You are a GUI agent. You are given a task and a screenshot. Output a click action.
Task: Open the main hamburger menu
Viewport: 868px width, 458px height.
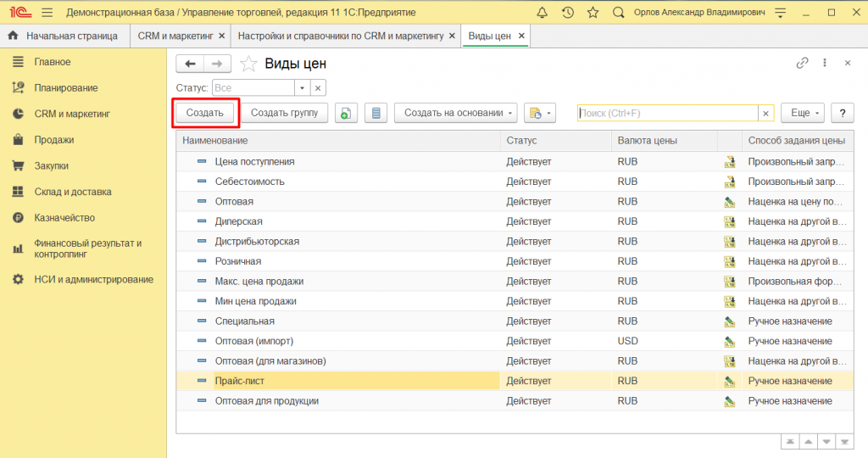[x=47, y=13]
